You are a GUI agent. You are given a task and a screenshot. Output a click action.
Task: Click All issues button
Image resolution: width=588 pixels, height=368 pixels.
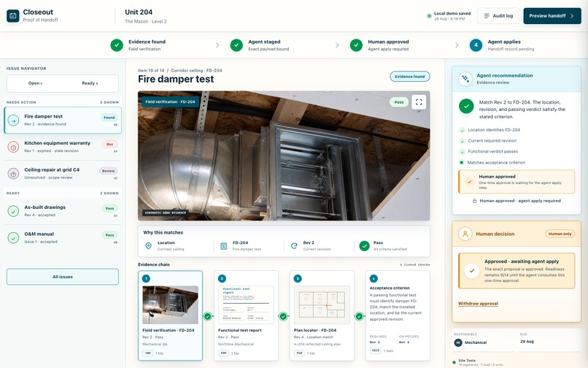(63, 277)
